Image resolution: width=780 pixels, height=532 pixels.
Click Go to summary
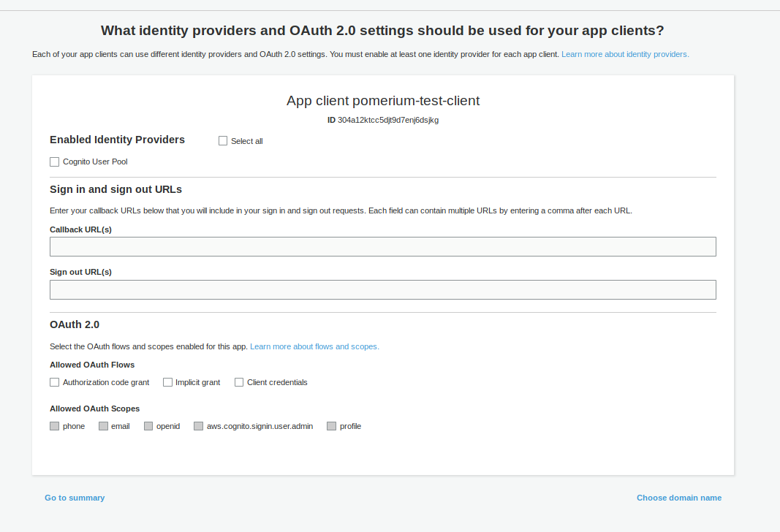point(75,498)
